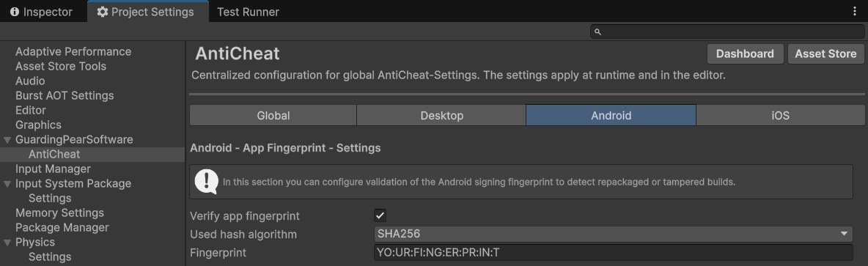Click into the Fingerprint text field

click(614, 253)
